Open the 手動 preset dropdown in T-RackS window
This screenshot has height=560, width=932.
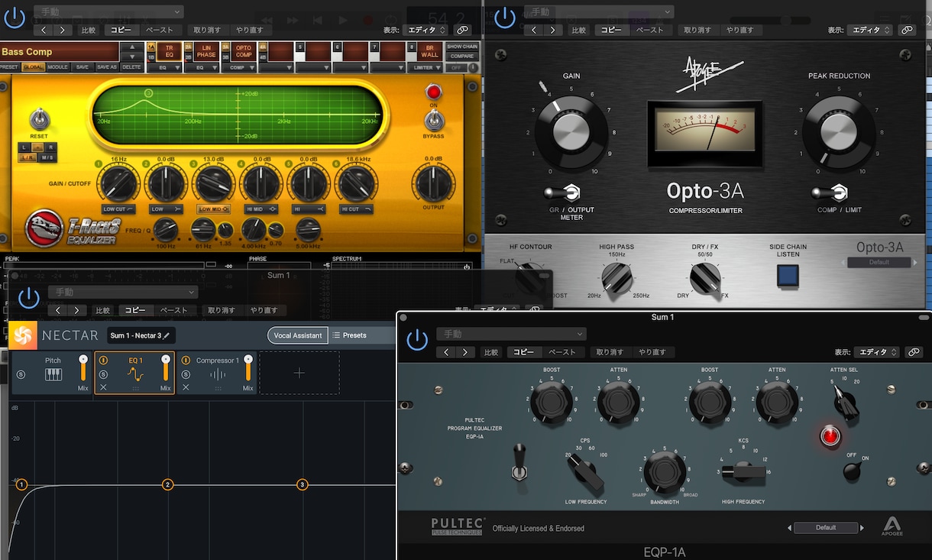tap(108, 12)
